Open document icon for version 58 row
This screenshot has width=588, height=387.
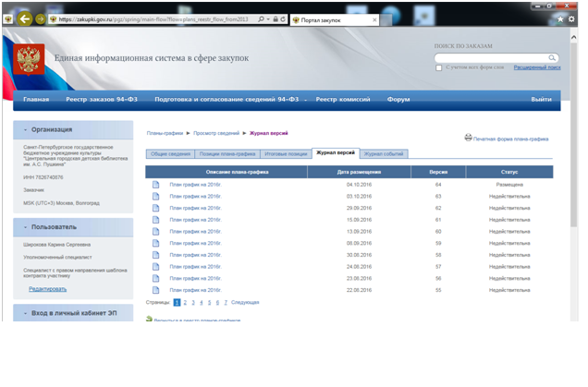pyautogui.click(x=155, y=255)
